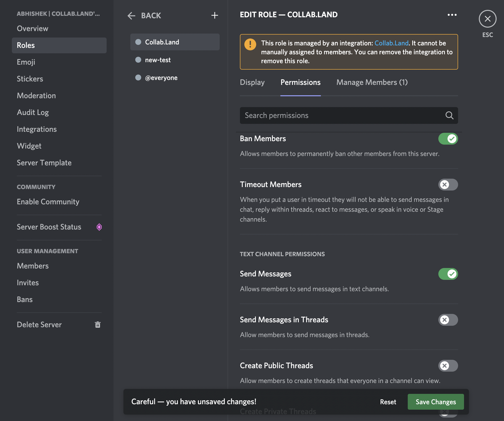Open the Collab.Land integration link

tap(391, 43)
